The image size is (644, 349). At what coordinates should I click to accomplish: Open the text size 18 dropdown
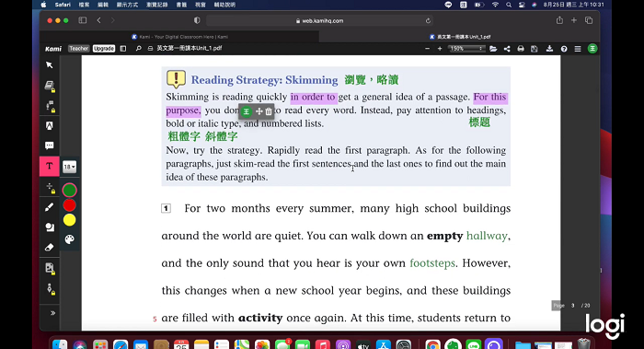pyautogui.click(x=69, y=167)
